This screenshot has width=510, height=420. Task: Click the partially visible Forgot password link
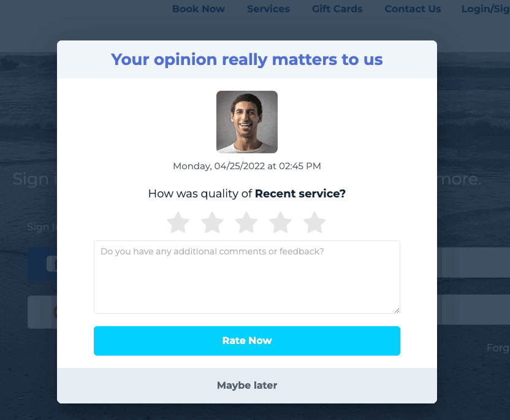[498, 348]
